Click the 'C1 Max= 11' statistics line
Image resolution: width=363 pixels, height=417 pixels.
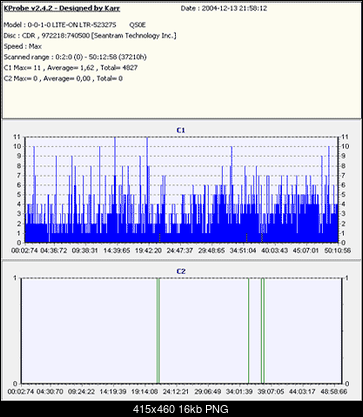71,68
